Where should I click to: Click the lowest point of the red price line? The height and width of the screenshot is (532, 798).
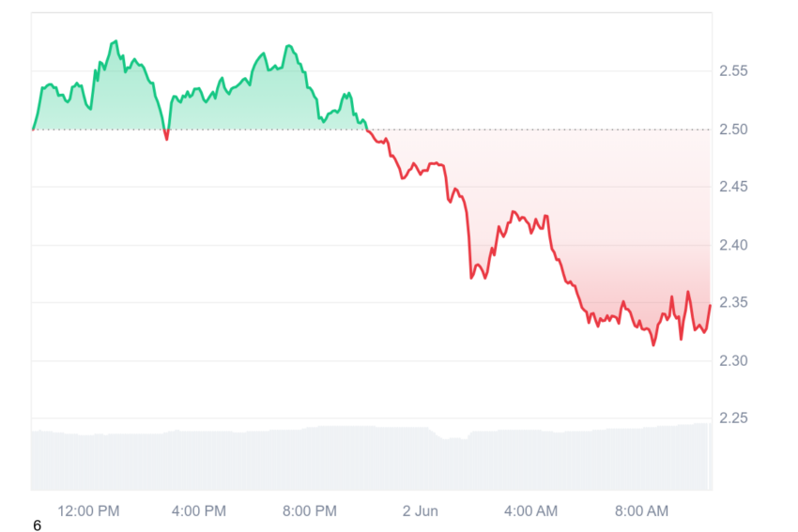[653, 345]
